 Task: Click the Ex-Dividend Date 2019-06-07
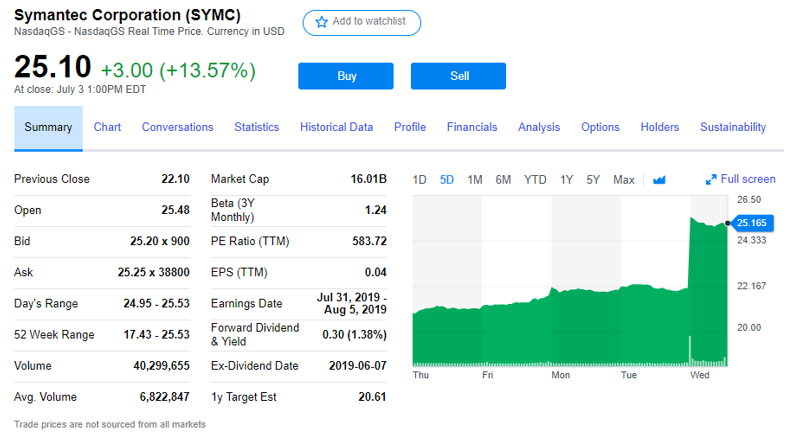358,366
